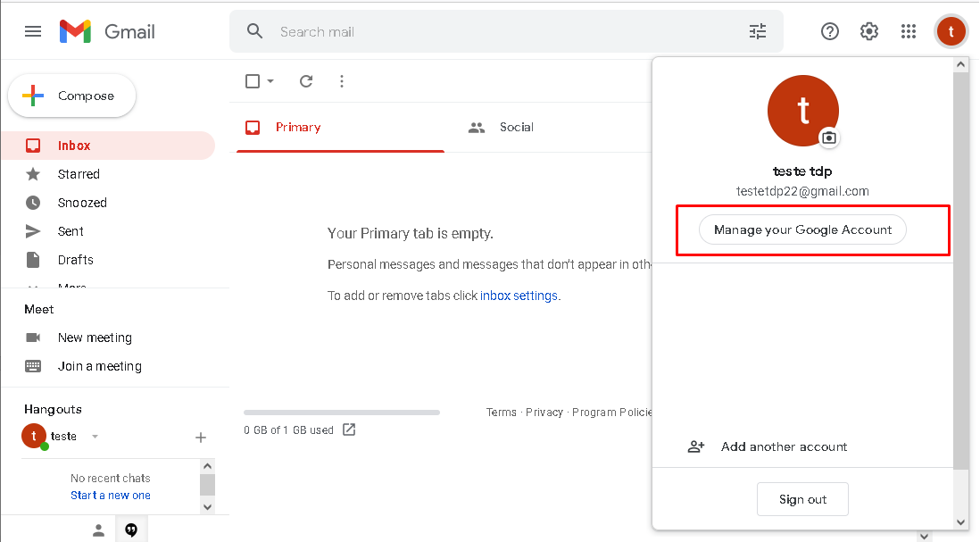This screenshot has width=980, height=542.
Task: Click the Join a meeting keyboard icon
Action: tap(33, 366)
